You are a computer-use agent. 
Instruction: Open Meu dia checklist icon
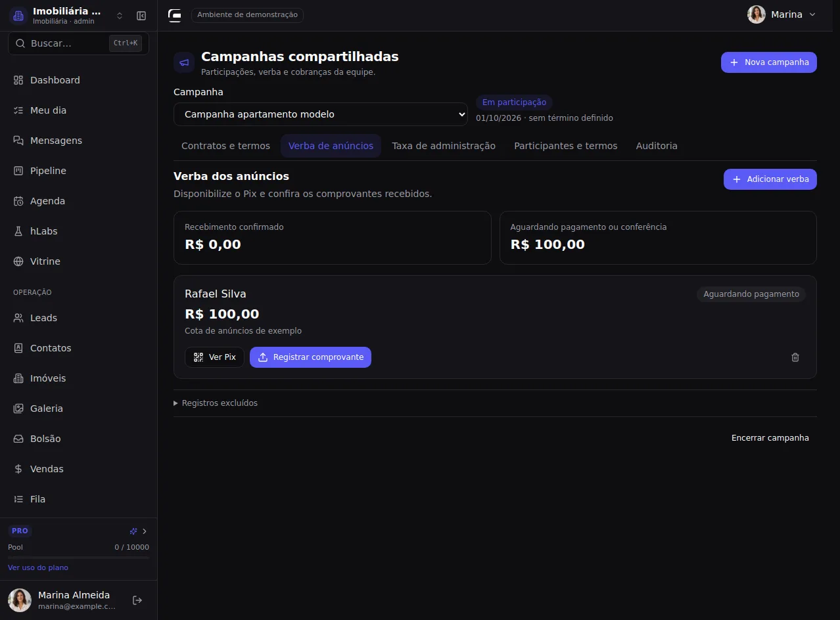(x=18, y=110)
